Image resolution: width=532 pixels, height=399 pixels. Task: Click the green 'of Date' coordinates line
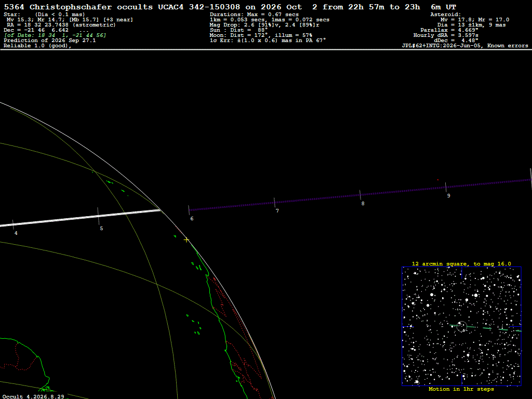55,35
